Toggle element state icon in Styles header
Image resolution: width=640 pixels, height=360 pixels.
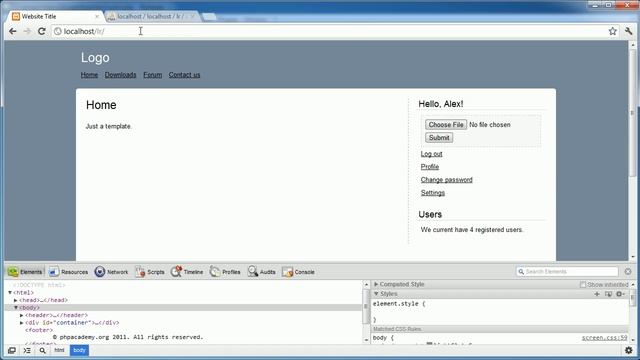pos(608,294)
